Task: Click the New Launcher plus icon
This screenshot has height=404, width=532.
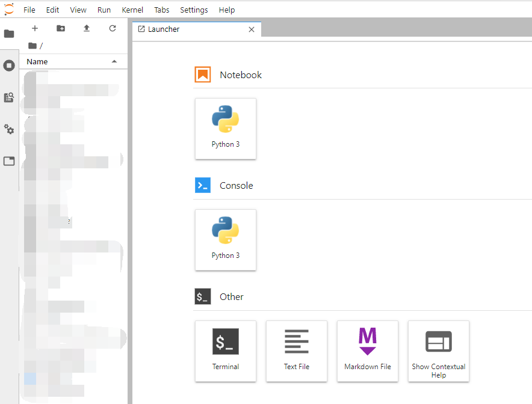Action: pyautogui.click(x=35, y=28)
